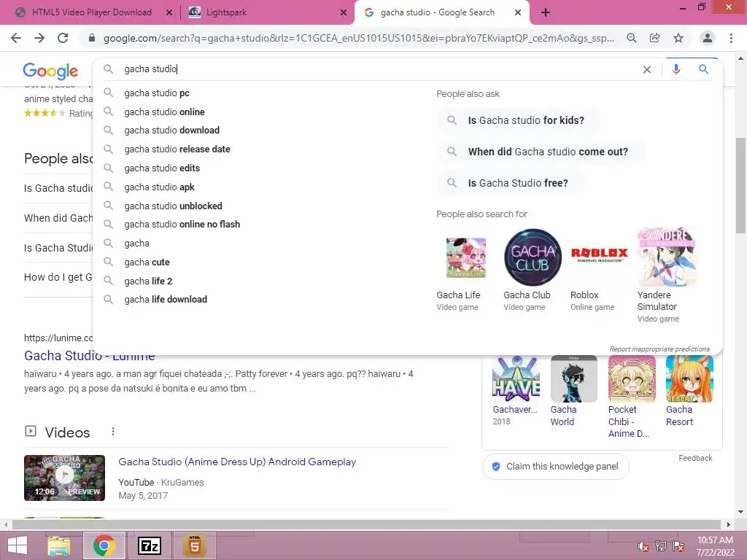The width and height of the screenshot is (747, 560).
Task: Open Gacha Studio (Anime Dress Up) Android Gameplay
Action: tap(237, 462)
